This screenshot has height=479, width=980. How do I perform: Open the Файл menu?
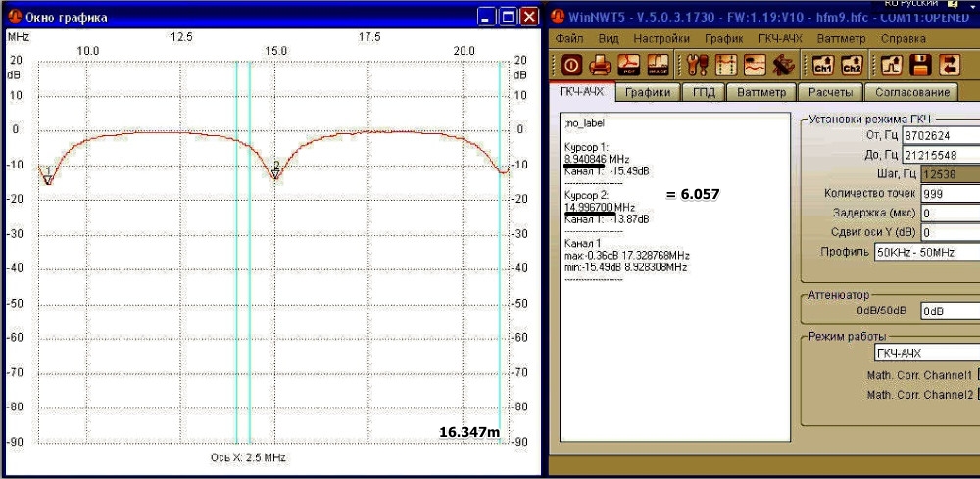click(x=568, y=39)
